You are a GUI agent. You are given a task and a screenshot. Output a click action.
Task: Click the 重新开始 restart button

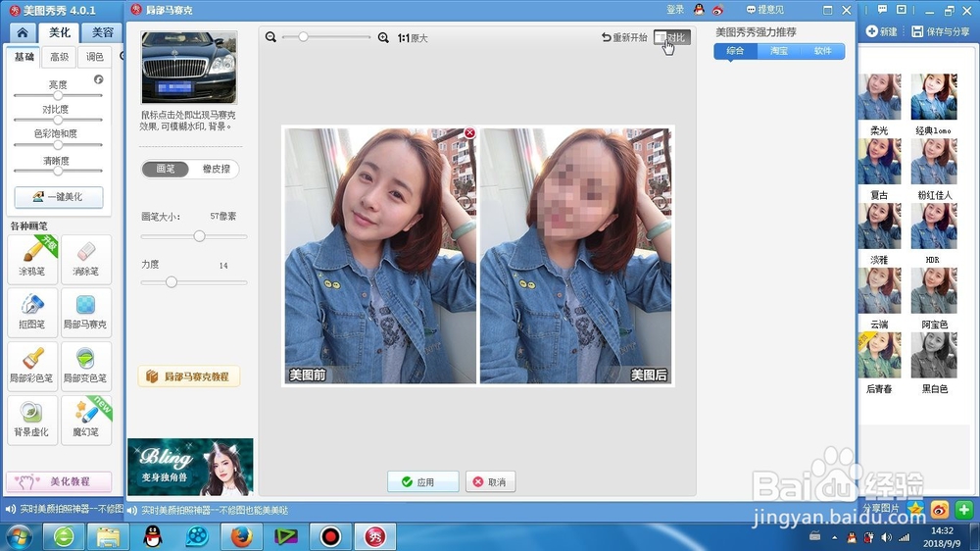[623, 37]
